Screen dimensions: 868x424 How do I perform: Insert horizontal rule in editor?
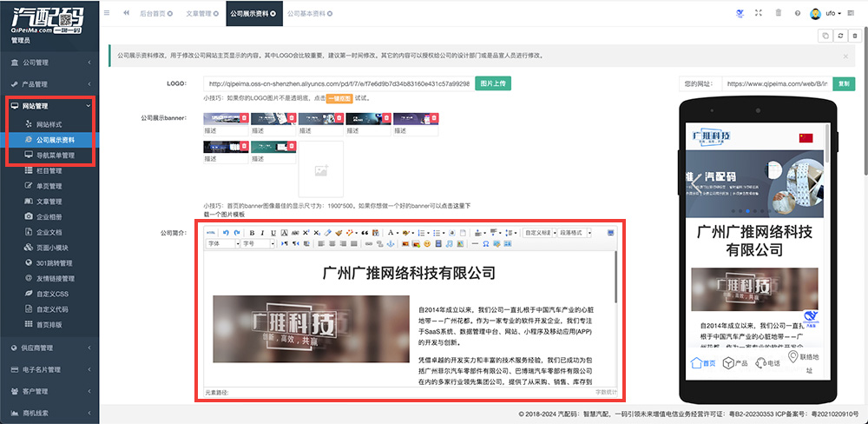[x=475, y=244]
